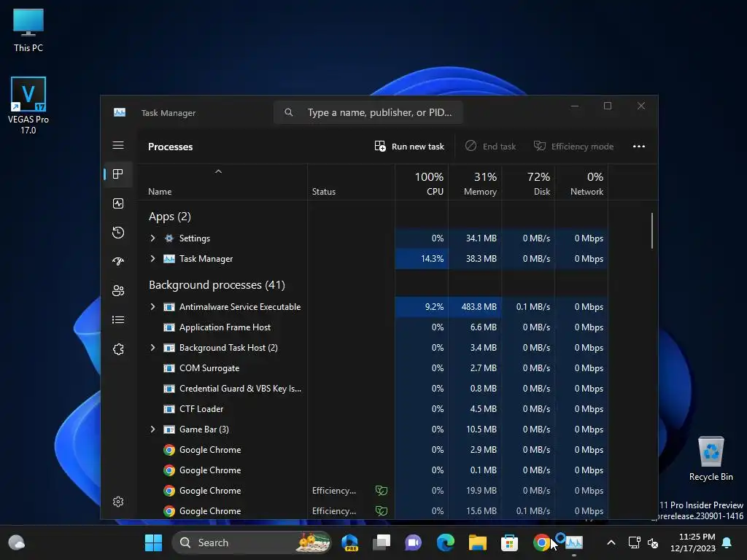Viewport: 747px width, 560px height.
Task: Click the End task button
Action: [490, 146]
